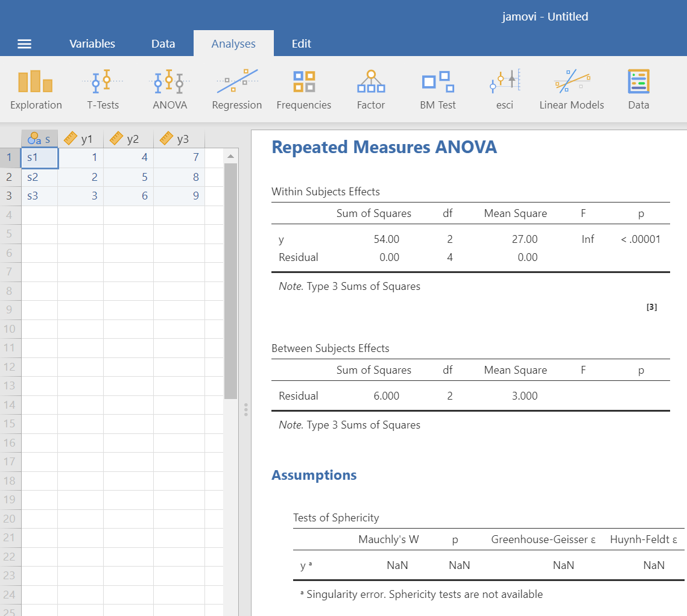687x616 pixels.
Task: Open the Frequencies analyses menu
Action: pos(303,90)
